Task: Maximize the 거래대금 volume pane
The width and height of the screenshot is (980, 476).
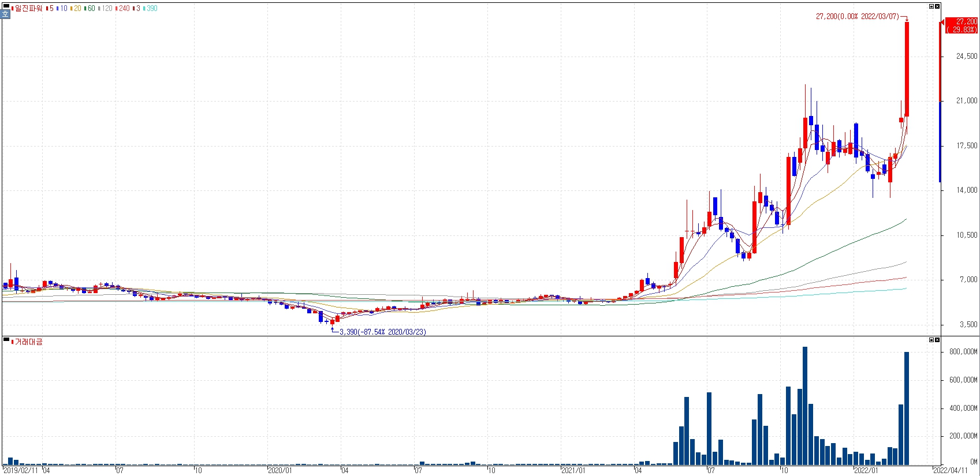Action: [931, 340]
